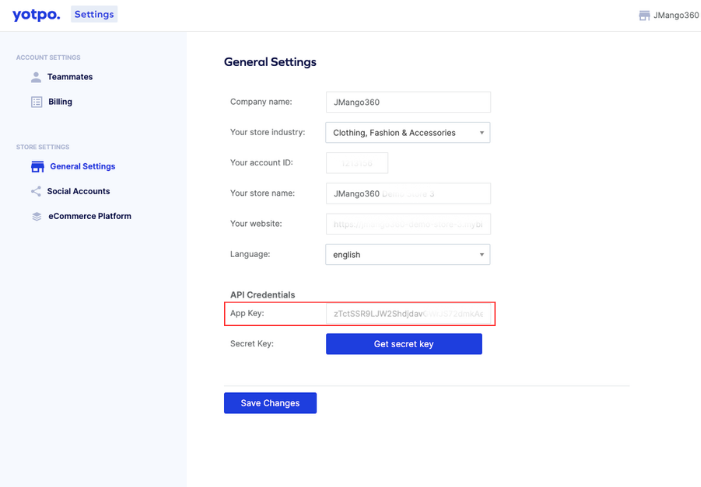Click the Social Accounts share icon
701x487 pixels.
[x=37, y=191]
